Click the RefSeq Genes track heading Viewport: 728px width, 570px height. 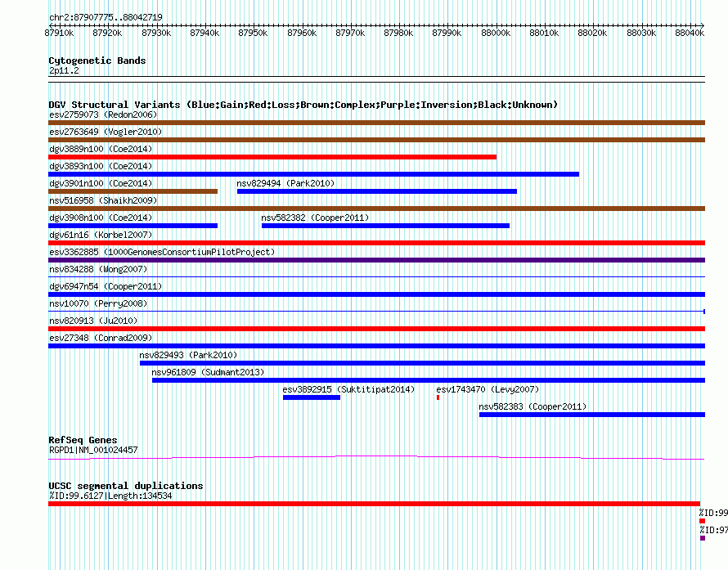pyautogui.click(x=83, y=440)
